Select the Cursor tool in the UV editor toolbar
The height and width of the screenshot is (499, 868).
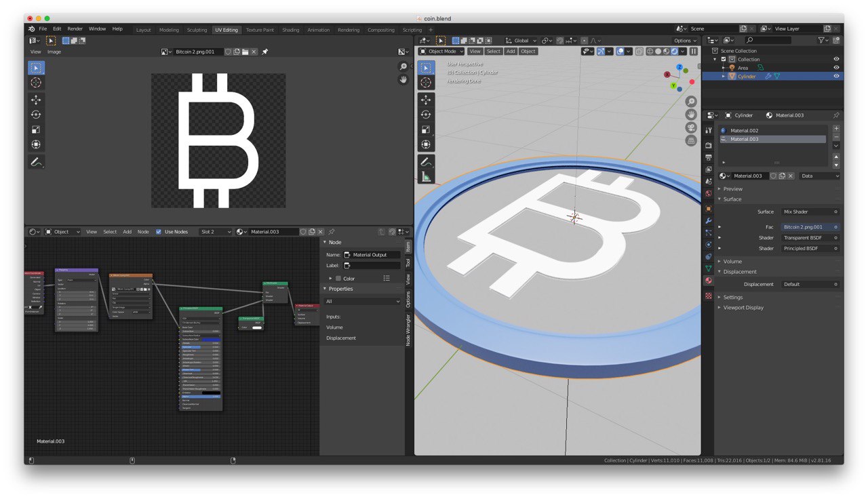tap(36, 83)
